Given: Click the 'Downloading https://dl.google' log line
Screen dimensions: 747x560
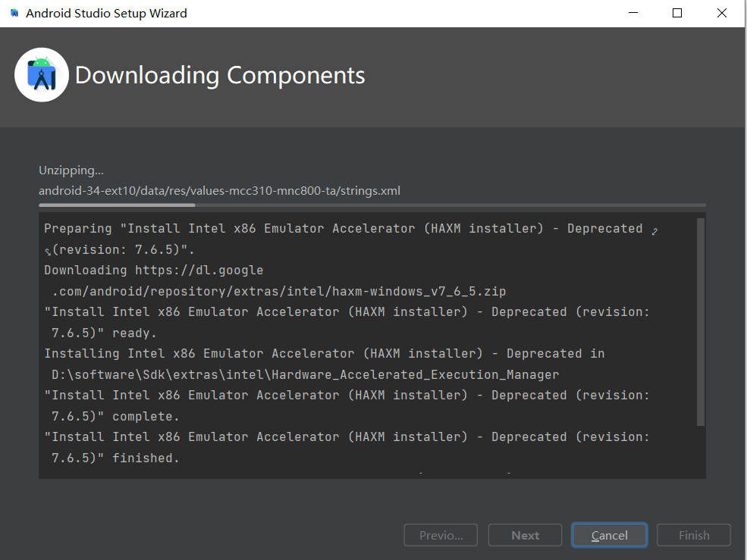Looking at the screenshot, I should pyautogui.click(x=153, y=270).
